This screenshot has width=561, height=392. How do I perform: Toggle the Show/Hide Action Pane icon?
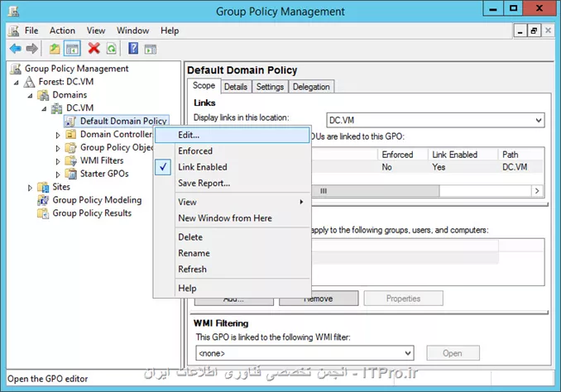[151, 49]
